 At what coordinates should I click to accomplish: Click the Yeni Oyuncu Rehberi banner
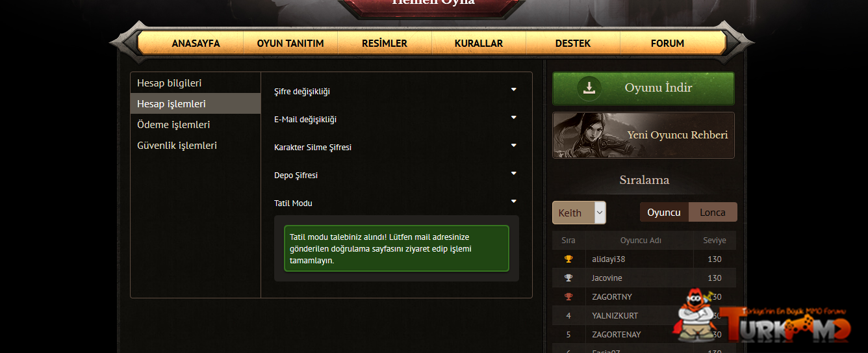[643, 135]
